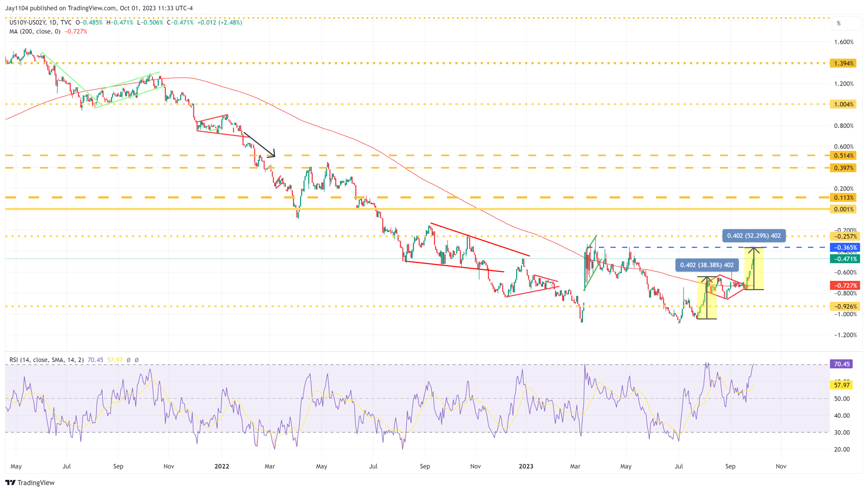Click the 0.402 (38.38%) 402 measurement tooltip

[x=707, y=265]
